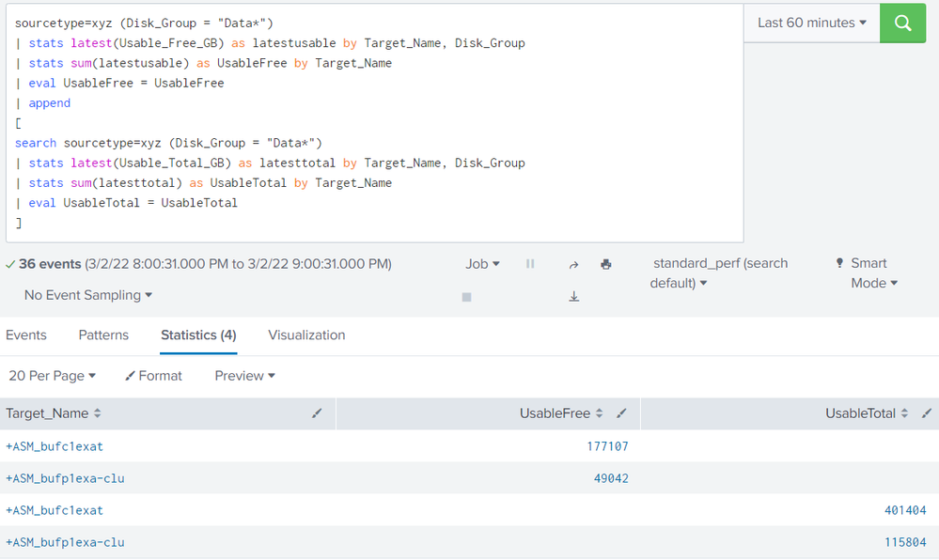Viewport: 939px width, 560px height.
Task: Click +ASM_bufc1exat in first row
Action: click(55, 446)
